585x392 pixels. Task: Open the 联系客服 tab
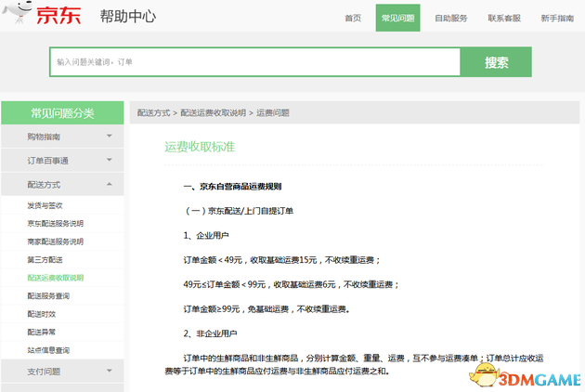coord(504,18)
